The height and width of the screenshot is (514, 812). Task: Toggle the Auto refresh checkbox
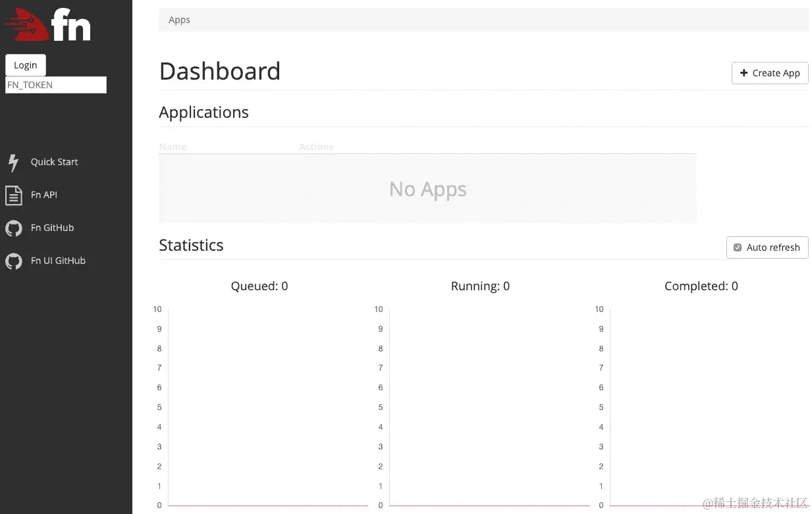[738, 247]
